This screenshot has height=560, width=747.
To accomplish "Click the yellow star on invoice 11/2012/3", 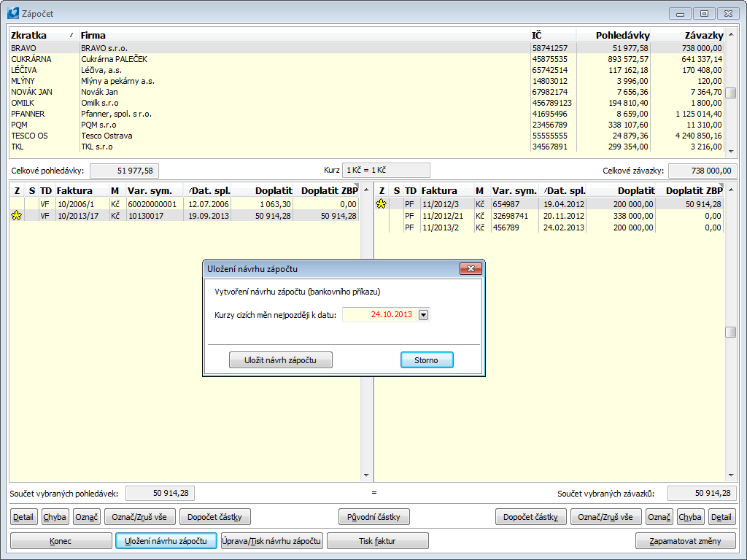I will point(381,204).
